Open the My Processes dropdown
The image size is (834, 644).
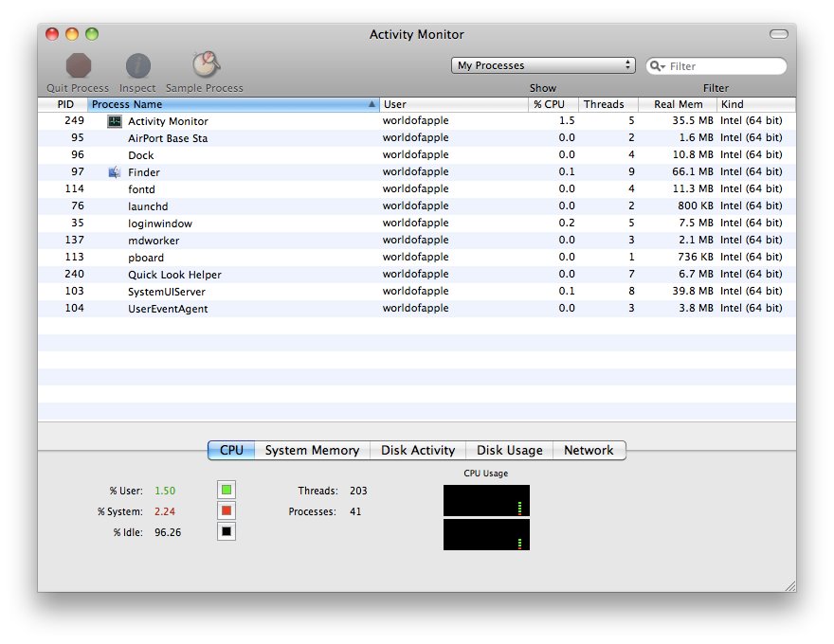tap(543, 65)
